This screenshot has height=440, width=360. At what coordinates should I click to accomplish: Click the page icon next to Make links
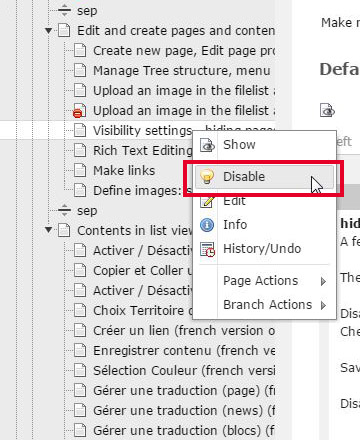tap(80, 171)
